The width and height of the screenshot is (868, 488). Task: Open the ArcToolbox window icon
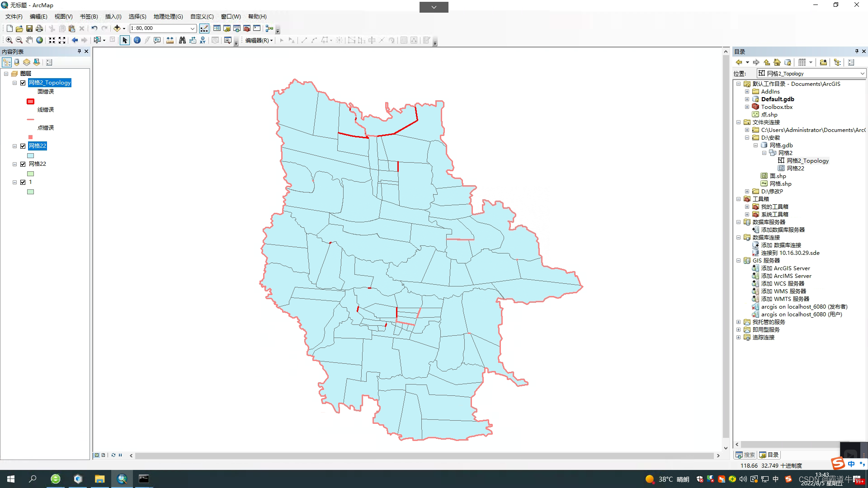pos(247,28)
